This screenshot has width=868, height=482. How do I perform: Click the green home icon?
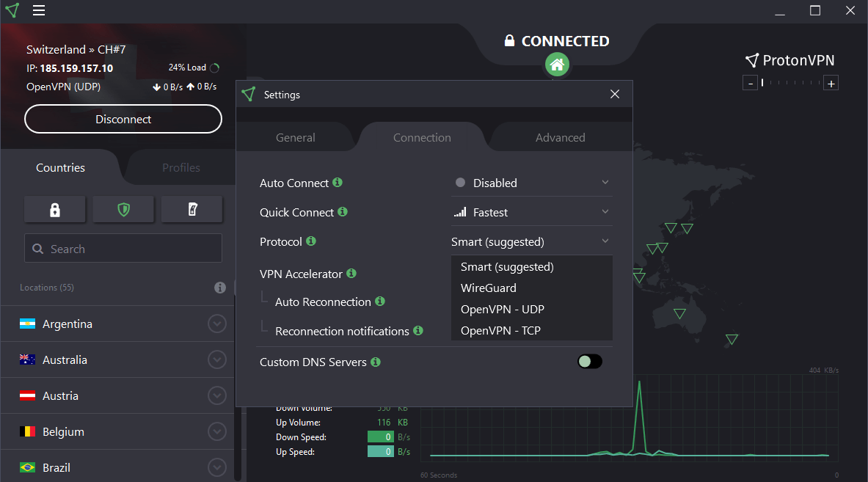click(557, 65)
